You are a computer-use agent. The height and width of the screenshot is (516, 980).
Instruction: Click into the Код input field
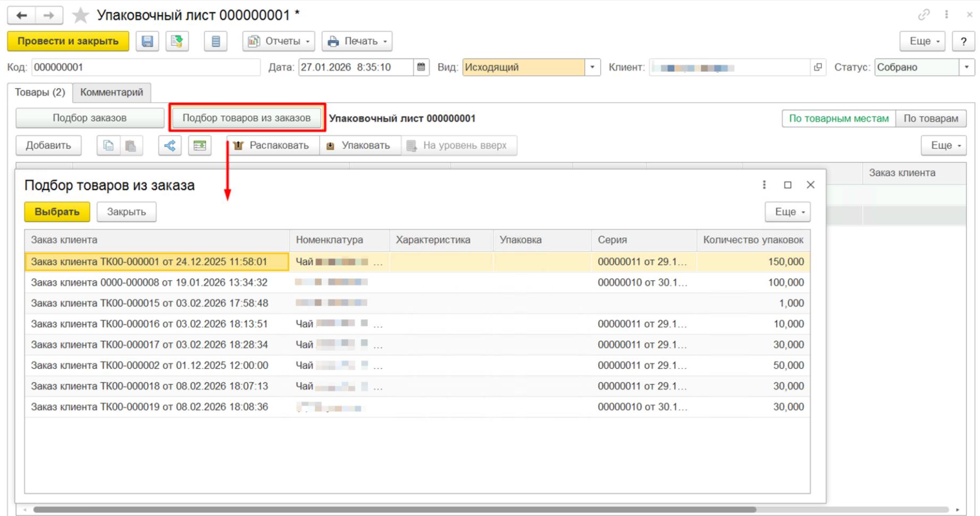pyautogui.click(x=146, y=67)
